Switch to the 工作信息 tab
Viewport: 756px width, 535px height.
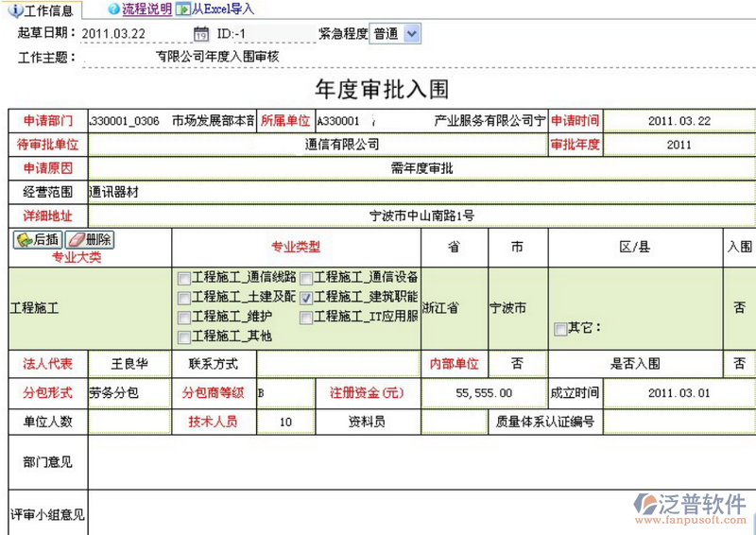[x=49, y=10]
